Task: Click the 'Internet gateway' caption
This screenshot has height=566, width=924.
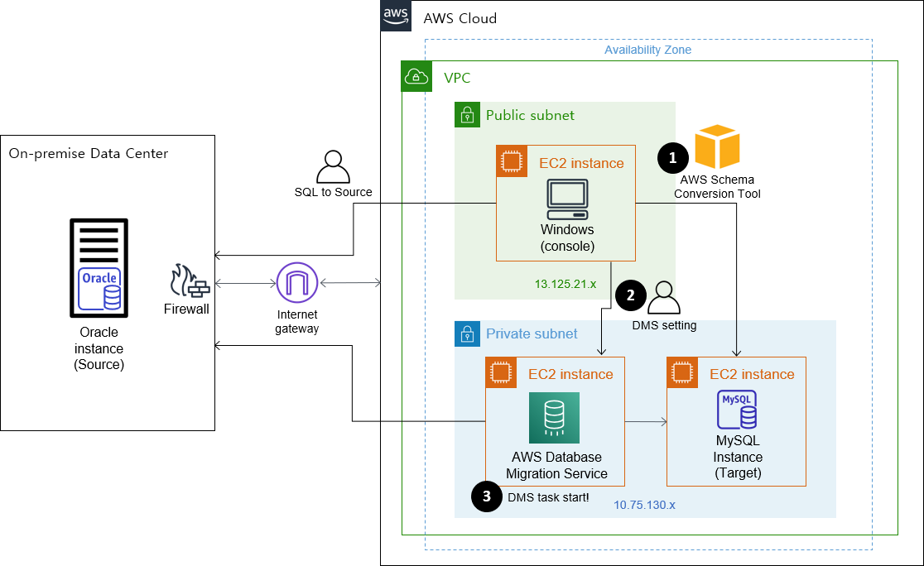Action: tap(297, 322)
